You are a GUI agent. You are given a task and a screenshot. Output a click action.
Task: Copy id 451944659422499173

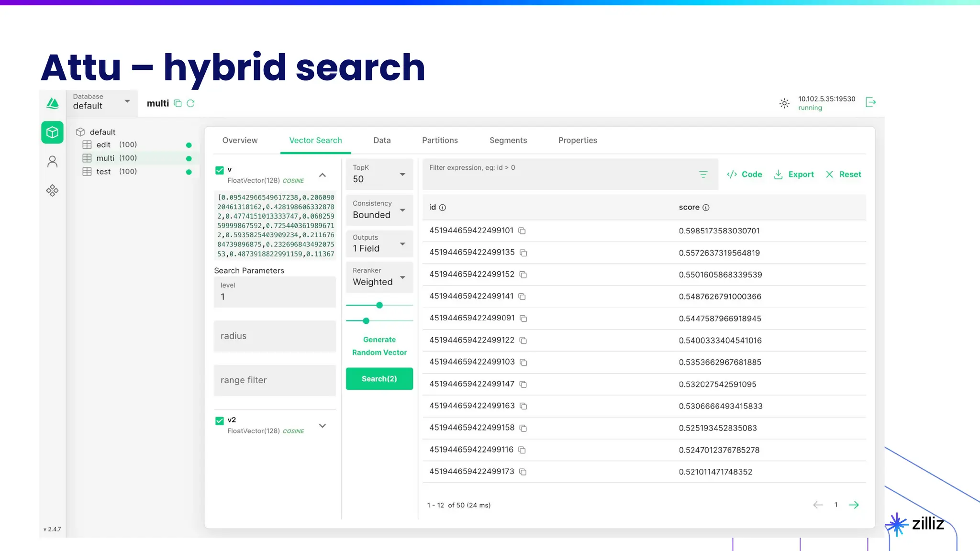click(523, 472)
